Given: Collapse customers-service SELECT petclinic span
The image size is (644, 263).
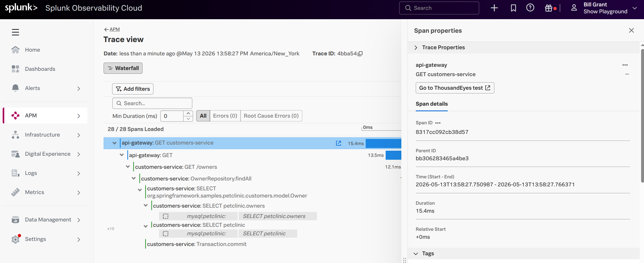Looking at the screenshot, I should click(x=146, y=226).
